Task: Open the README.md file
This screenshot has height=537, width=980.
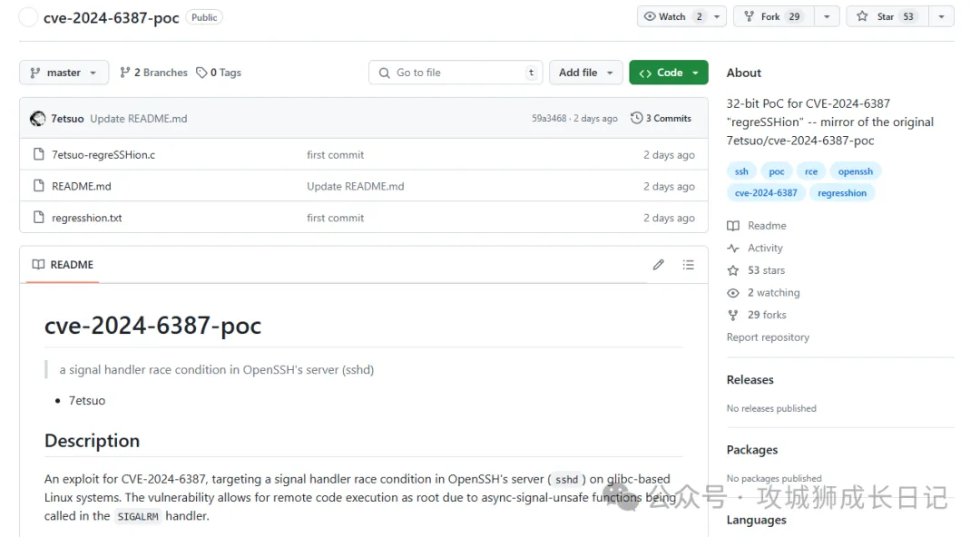Action: click(x=82, y=186)
